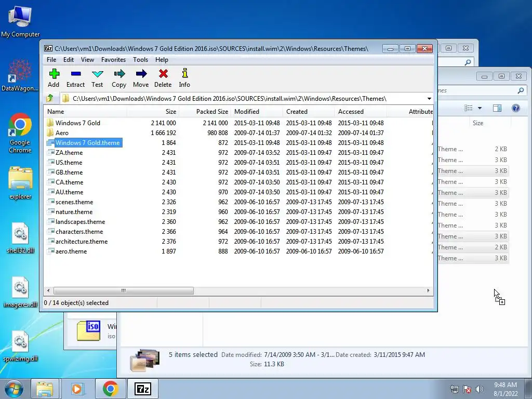Viewport: 532px width, 399px height.
Task: Select the spwizimg.dll desktop file
Action: click(20, 346)
